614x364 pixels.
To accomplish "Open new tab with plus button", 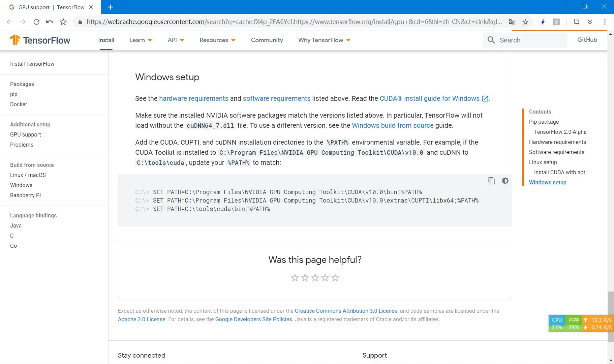I will [x=110, y=7].
